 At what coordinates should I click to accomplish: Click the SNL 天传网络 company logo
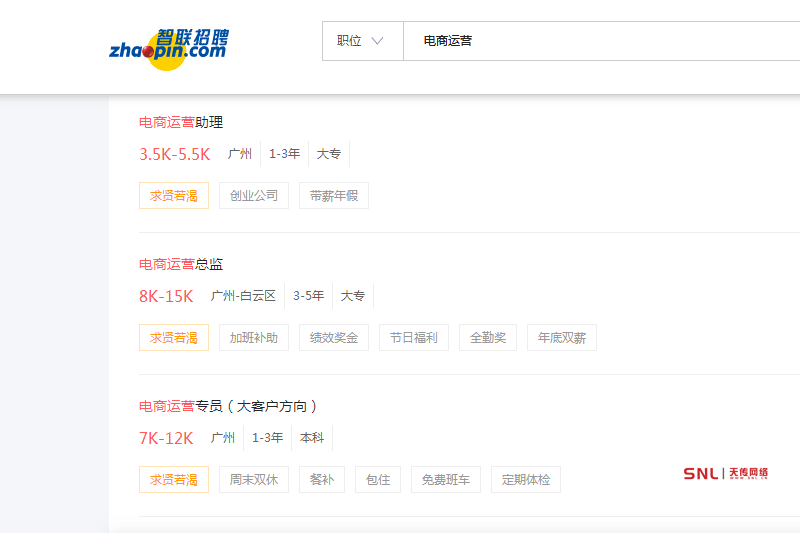point(725,473)
